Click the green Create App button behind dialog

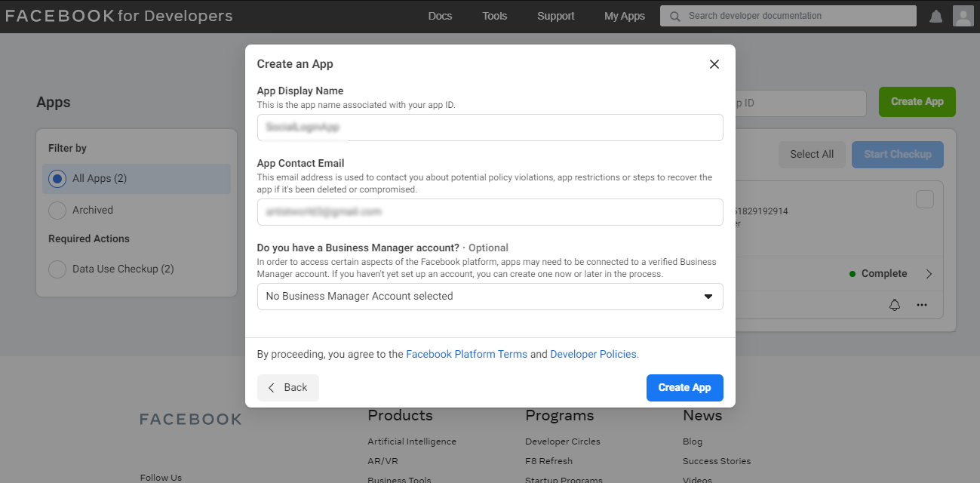(917, 102)
